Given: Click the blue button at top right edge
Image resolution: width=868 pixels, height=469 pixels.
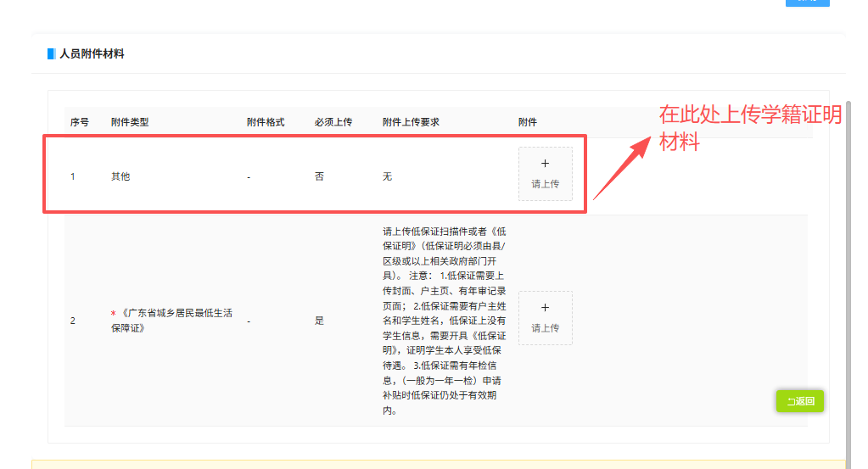Looking at the screenshot, I should click(807, 3).
